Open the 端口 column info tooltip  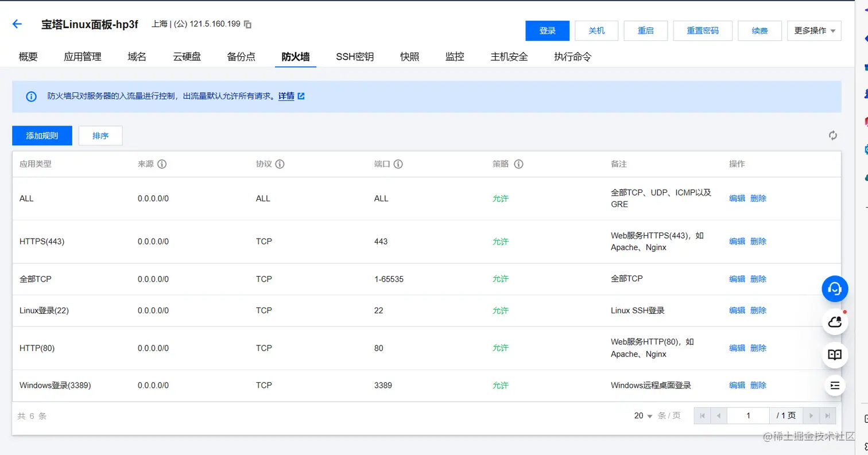[x=397, y=164]
